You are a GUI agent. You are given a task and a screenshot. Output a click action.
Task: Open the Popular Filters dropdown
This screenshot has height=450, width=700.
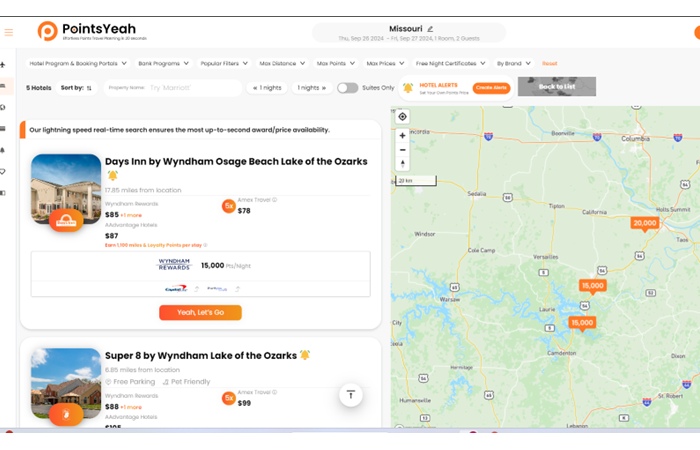pos(224,63)
